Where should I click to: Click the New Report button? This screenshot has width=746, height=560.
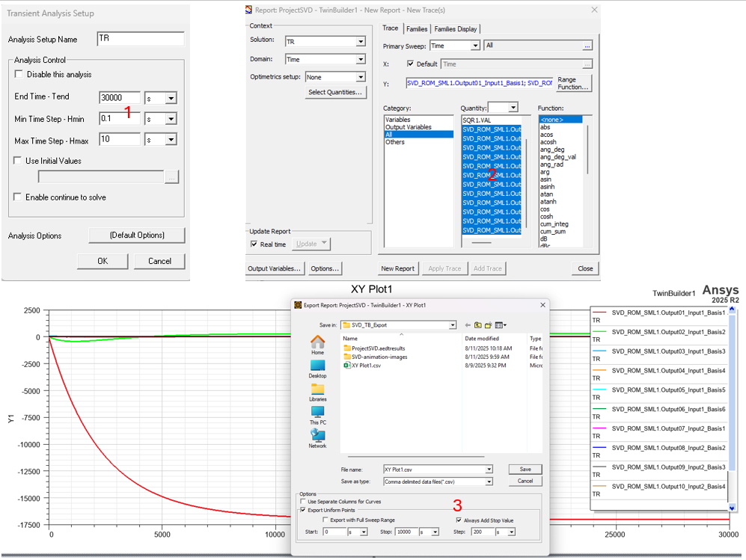398,268
